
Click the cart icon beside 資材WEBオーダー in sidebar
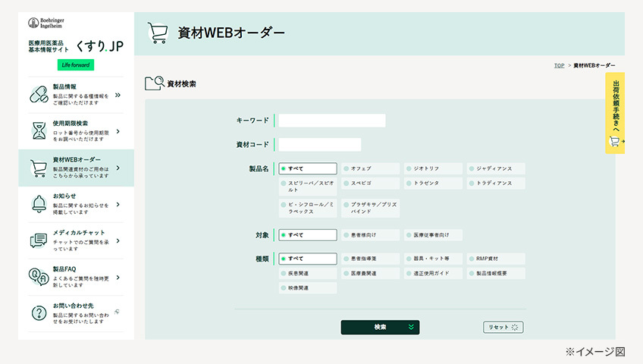coord(38,168)
